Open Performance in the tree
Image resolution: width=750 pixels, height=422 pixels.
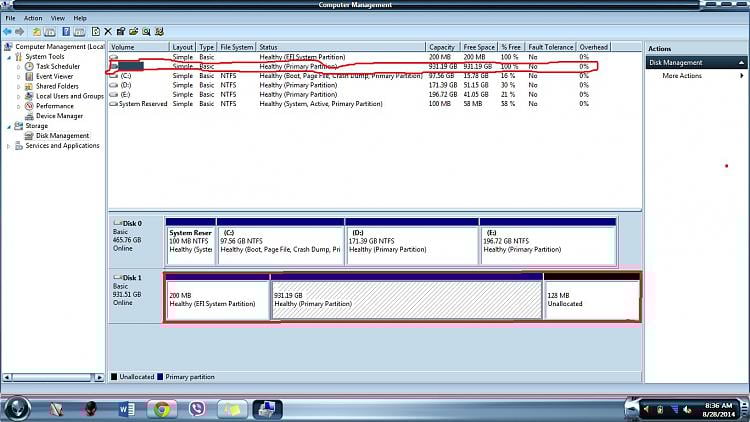55,106
